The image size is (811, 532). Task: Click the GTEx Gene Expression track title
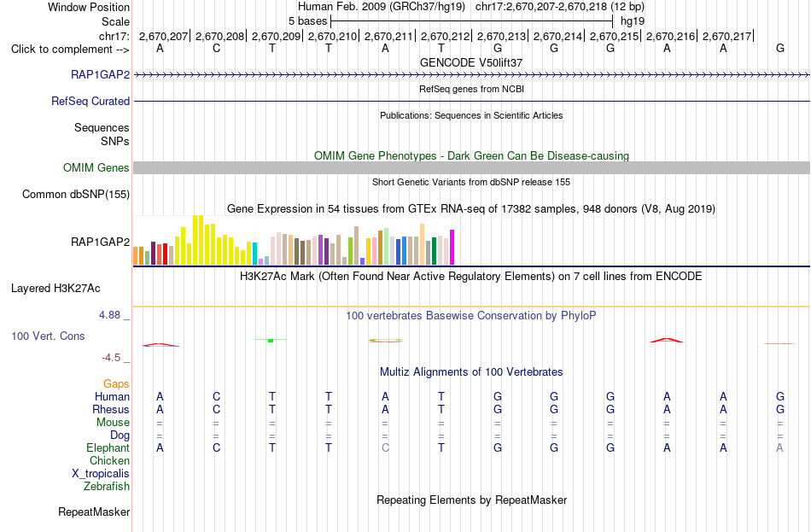click(471, 209)
